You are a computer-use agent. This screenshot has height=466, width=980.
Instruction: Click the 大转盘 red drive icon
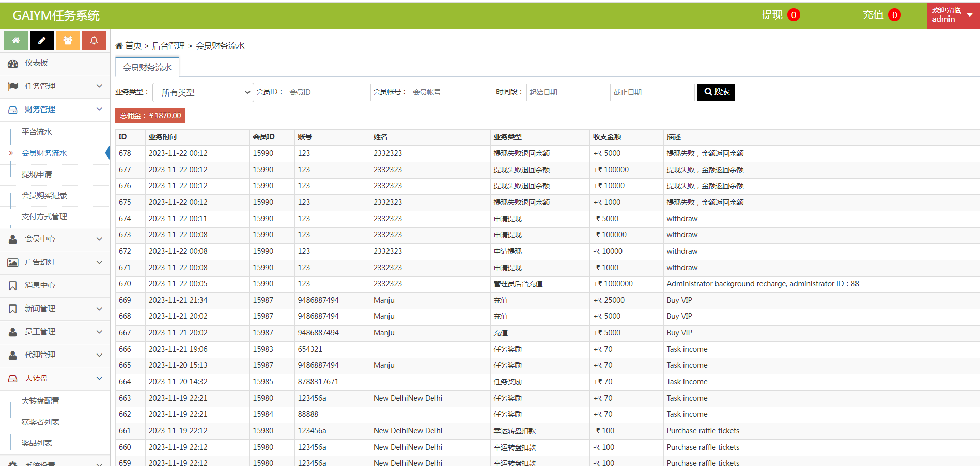click(x=13, y=378)
